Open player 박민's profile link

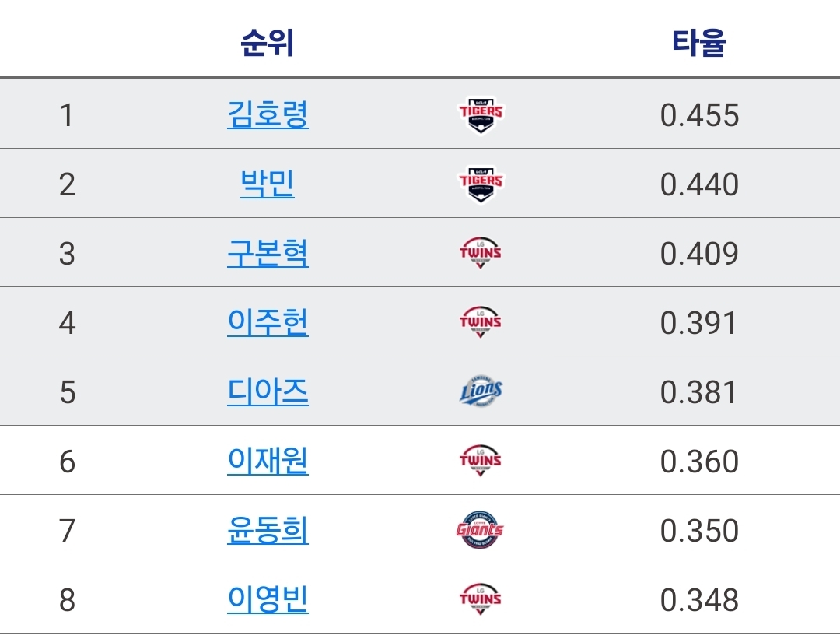pyautogui.click(x=268, y=184)
